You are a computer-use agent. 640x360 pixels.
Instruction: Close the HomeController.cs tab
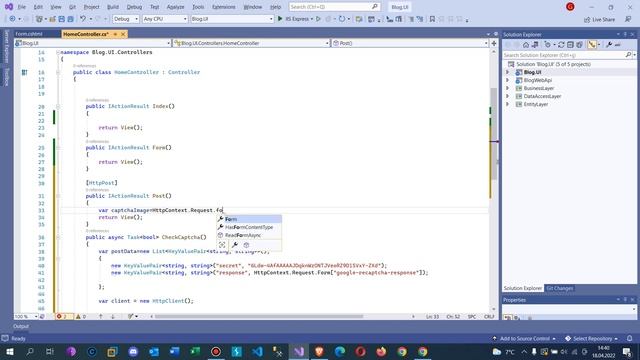point(123,34)
